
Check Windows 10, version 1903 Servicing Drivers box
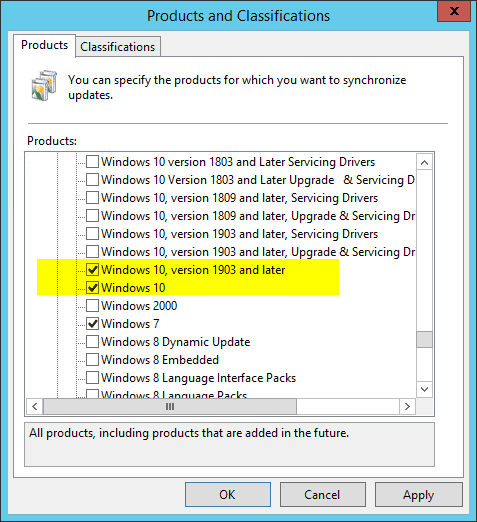[92, 234]
